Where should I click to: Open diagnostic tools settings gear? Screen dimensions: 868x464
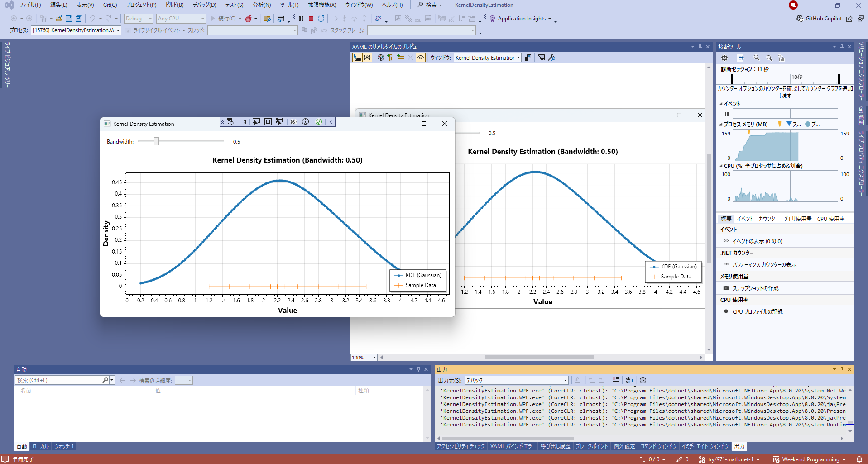pos(724,58)
